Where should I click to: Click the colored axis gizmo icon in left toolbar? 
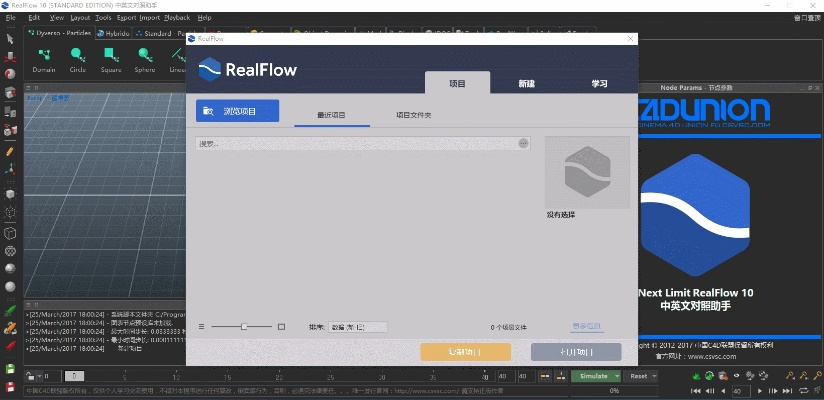coord(10,169)
